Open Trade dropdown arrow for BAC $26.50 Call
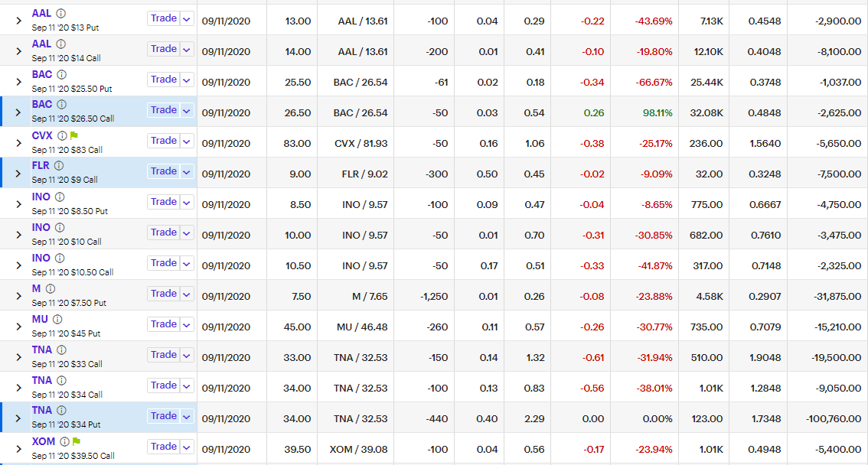 click(187, 111)
